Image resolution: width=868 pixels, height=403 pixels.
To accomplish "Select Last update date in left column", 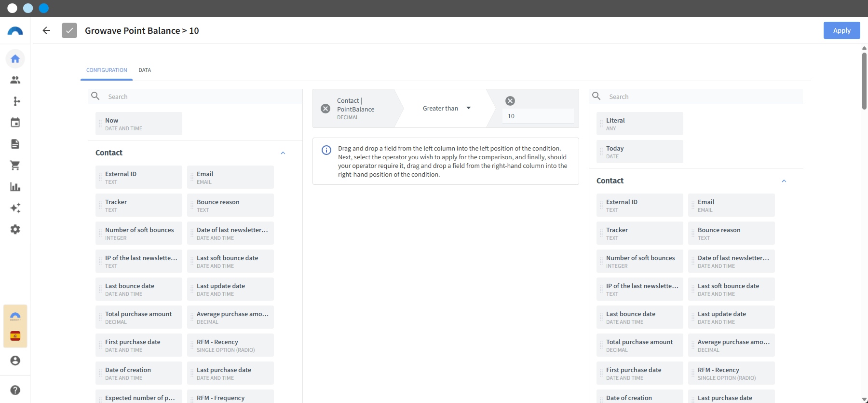I will point(231,289).
